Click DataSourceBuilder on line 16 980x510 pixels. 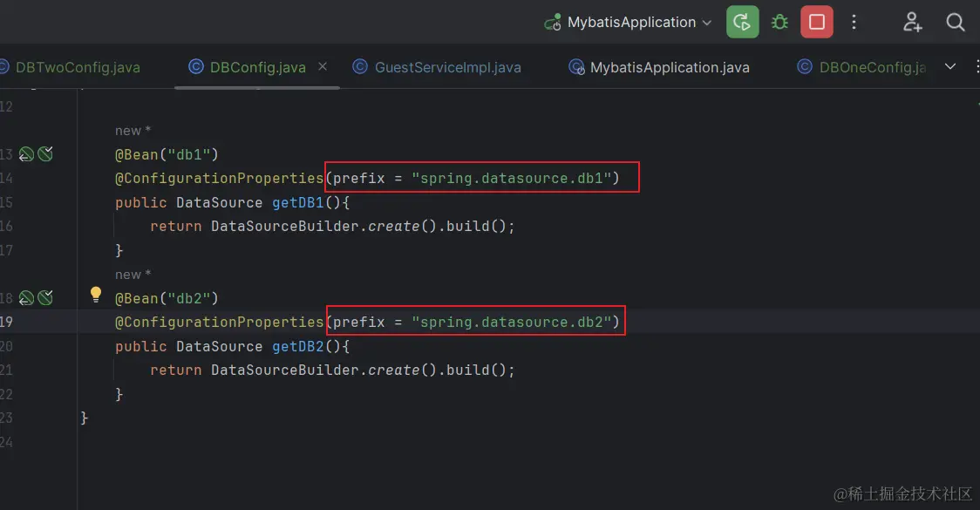tap(285, 227)
